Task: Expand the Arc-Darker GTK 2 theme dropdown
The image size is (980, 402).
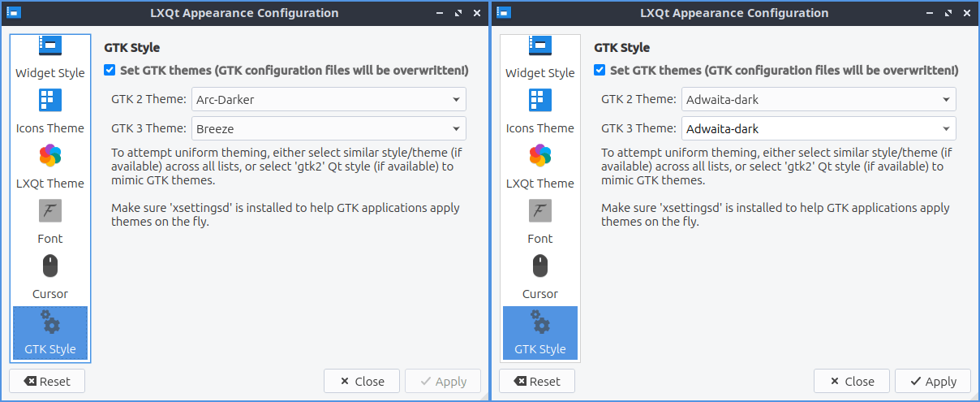Action: pyautogui.click(x=329, y=100)
